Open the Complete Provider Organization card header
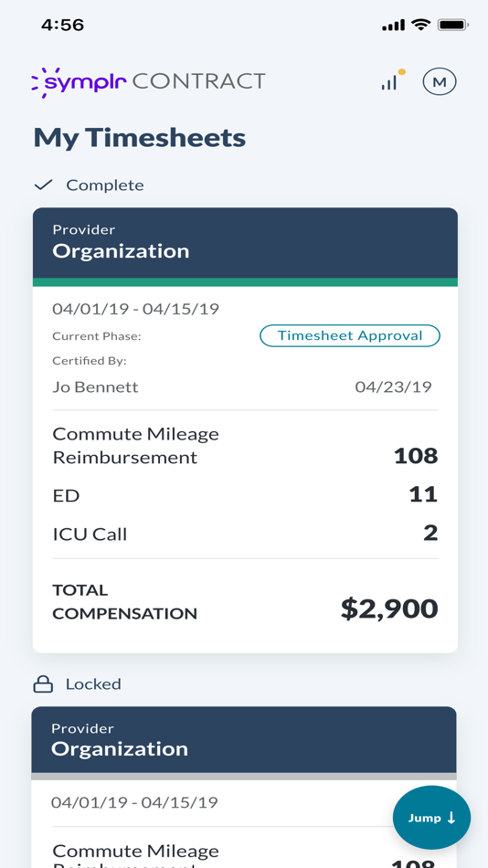The height and width of the screenshot is (868, 488). click(x=245, y=243)
